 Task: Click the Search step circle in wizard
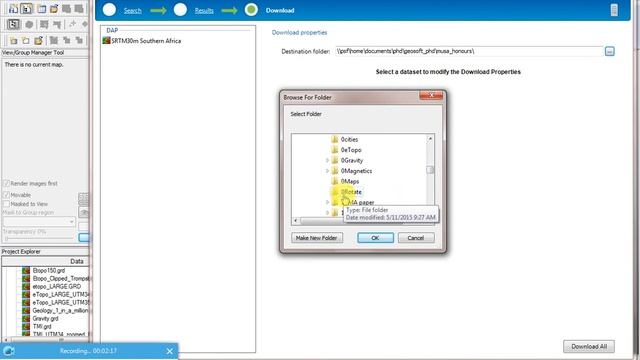(109, 10)
